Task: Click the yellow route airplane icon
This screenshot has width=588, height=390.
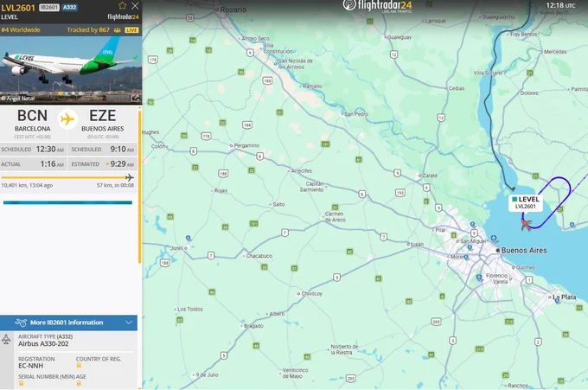Action: 67,119
